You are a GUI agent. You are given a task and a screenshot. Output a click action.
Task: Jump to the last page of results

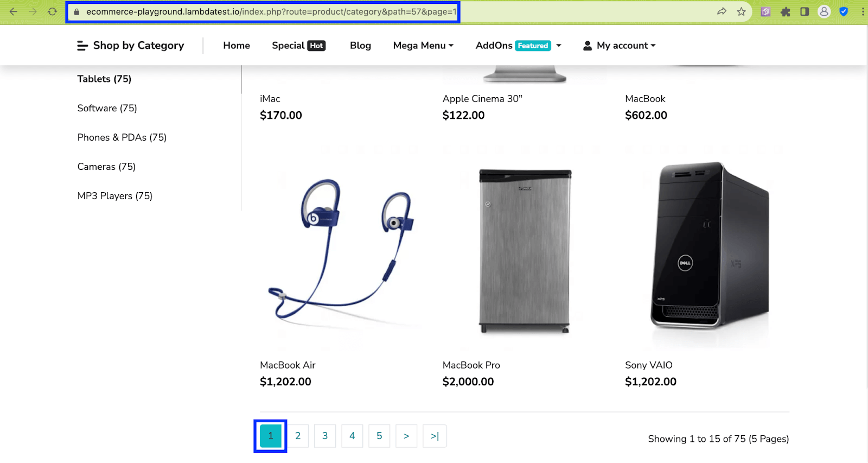tap(435, 436)
